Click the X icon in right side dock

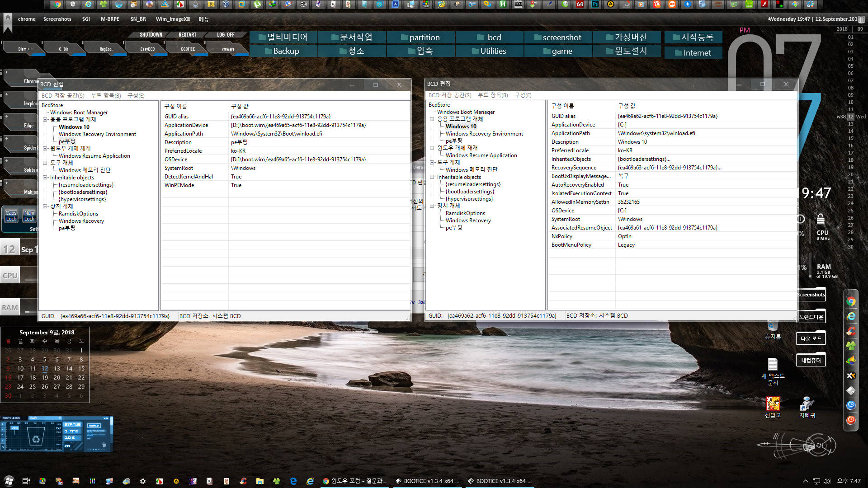[x=851, y=375]
